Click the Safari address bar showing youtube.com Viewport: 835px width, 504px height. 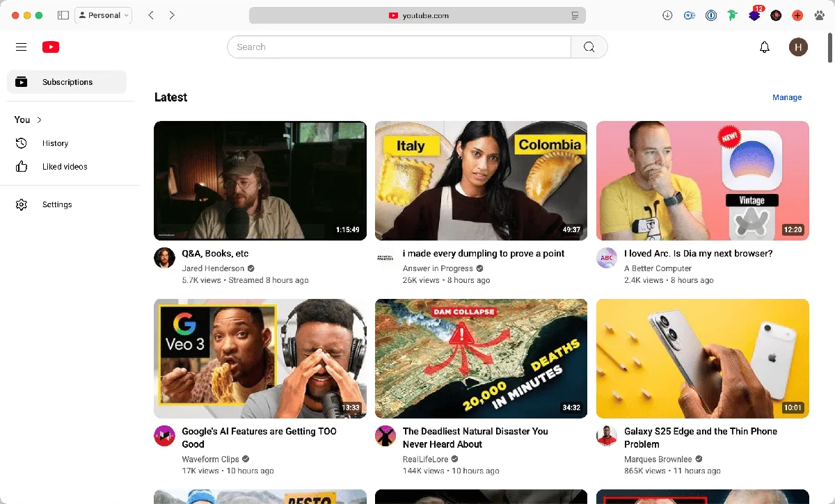[x=417, y=15]
